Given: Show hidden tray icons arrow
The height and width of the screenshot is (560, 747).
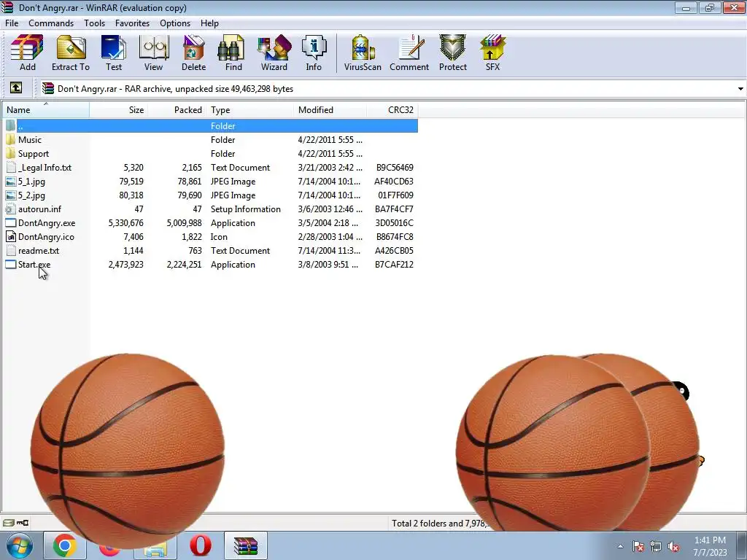Looking at the screenshot, I should click(620, 546).
